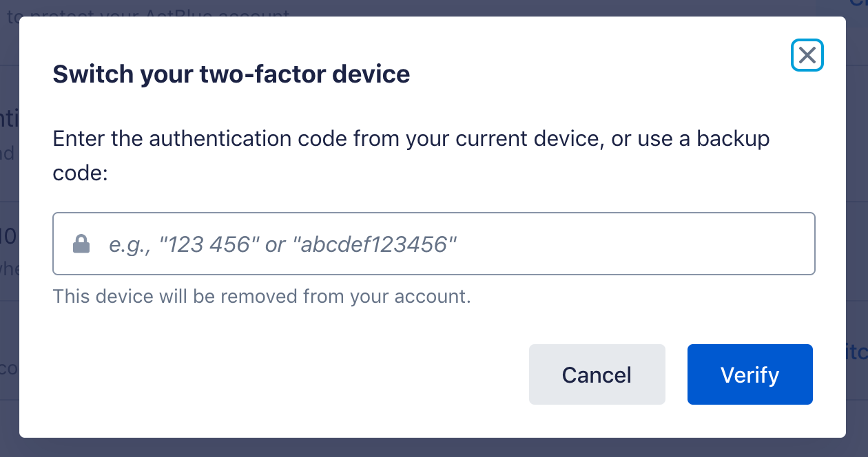Screen dimensions: 868x457
Task: Click the "Enter the authentication code" instruction text
Action: [276, 139]
